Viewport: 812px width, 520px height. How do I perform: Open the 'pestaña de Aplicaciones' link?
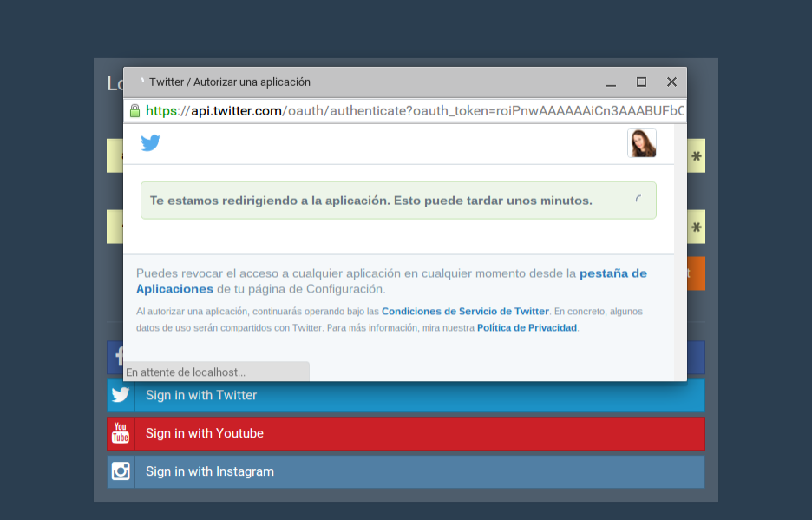point(391,281)
